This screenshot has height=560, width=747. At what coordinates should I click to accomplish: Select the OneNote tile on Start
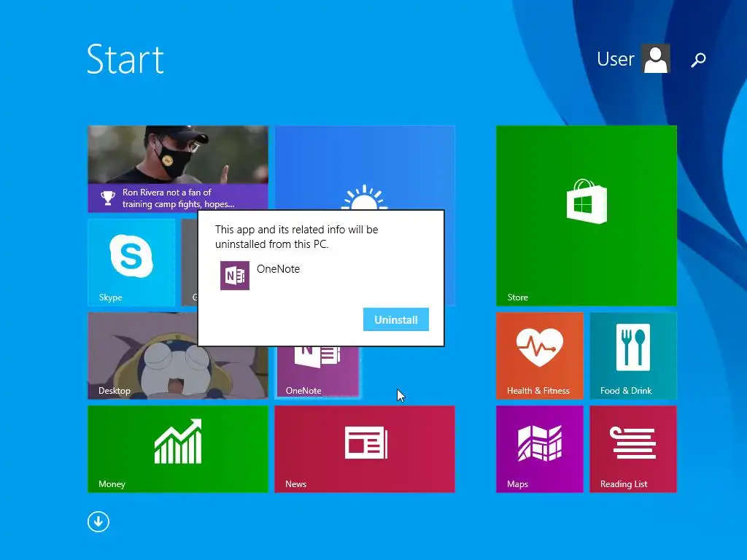(318, 373)
